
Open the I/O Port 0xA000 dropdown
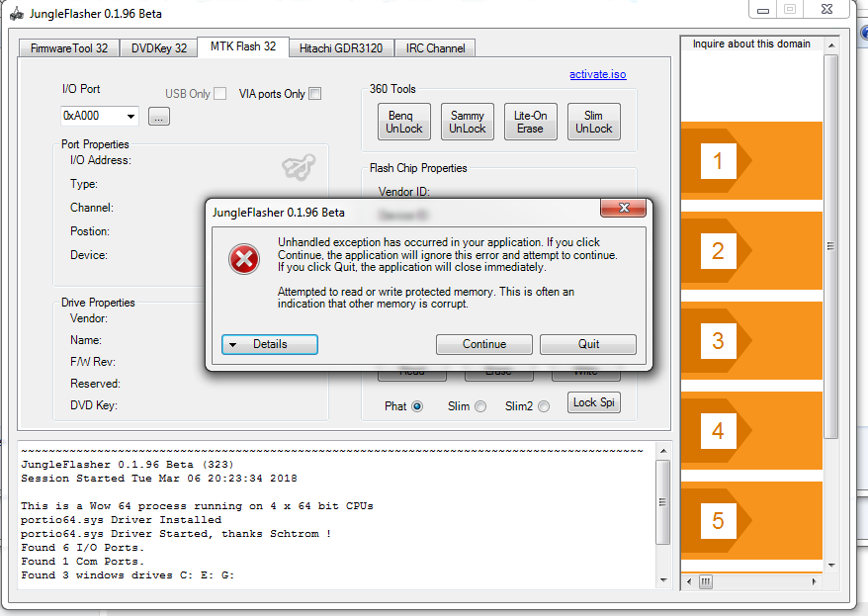point(130,117)
